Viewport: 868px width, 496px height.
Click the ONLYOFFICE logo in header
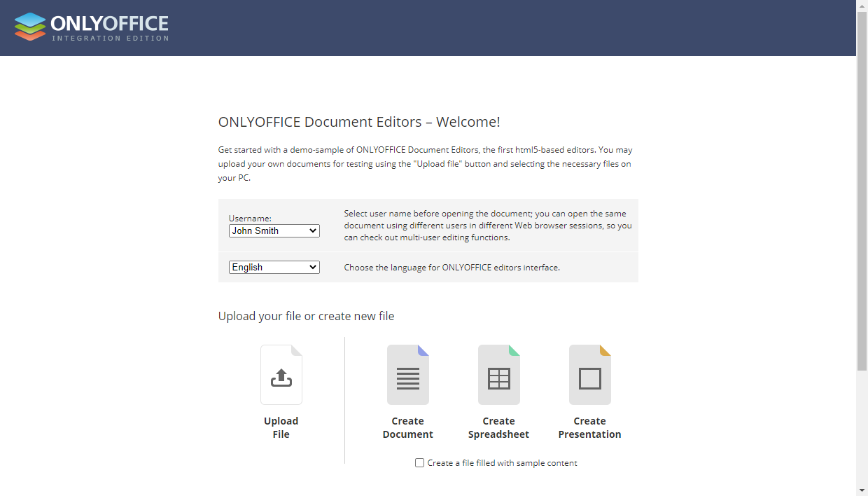point(92,27)
